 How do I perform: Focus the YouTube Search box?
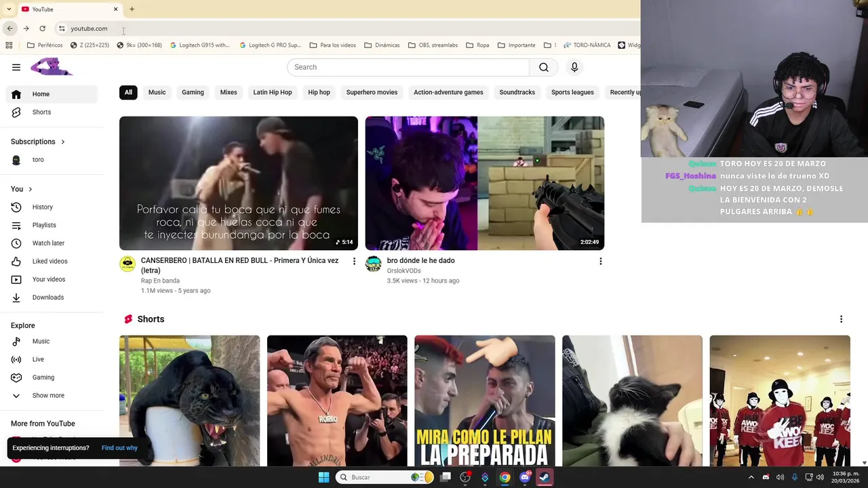click(408, 67)
